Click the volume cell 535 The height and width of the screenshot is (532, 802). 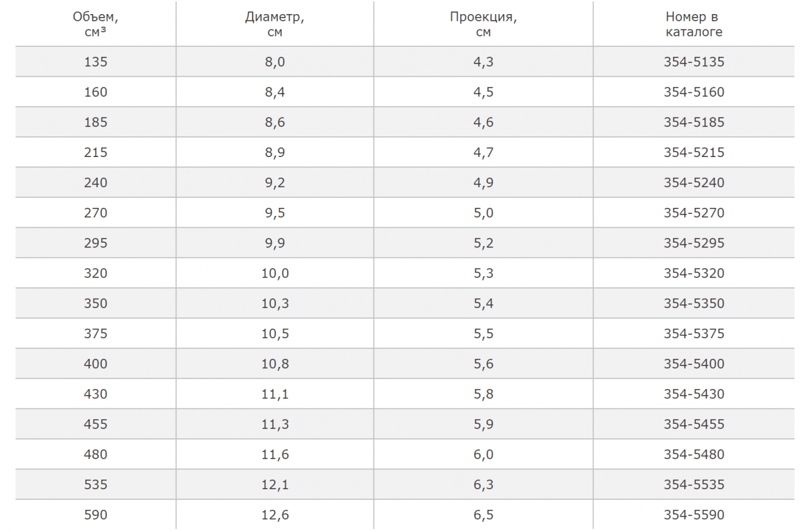[x=96, y=485]
